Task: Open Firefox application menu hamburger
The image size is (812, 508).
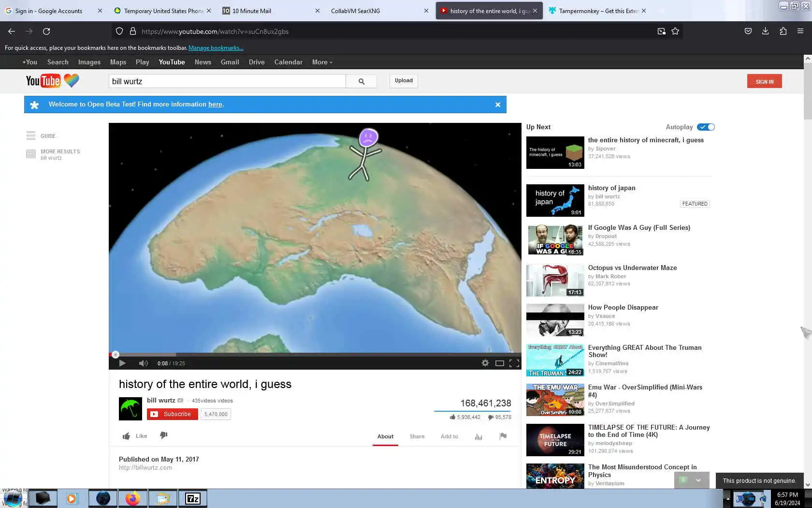Action: click(x=800, y=31)
